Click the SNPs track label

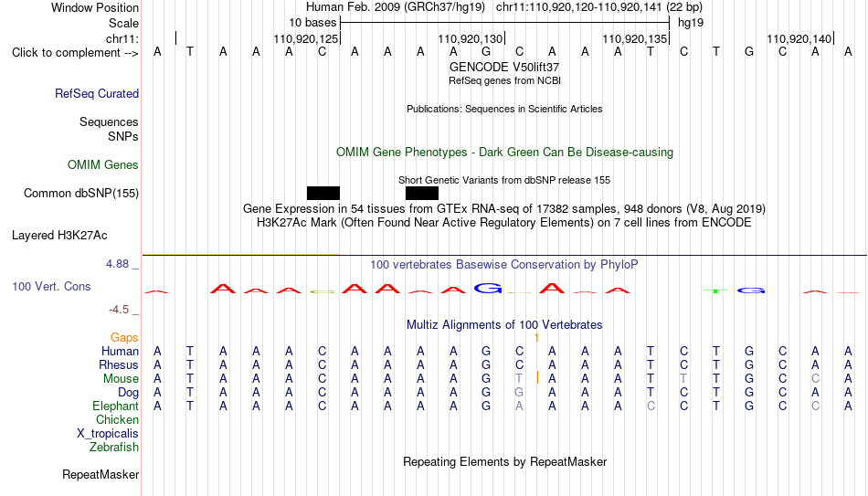123,136
